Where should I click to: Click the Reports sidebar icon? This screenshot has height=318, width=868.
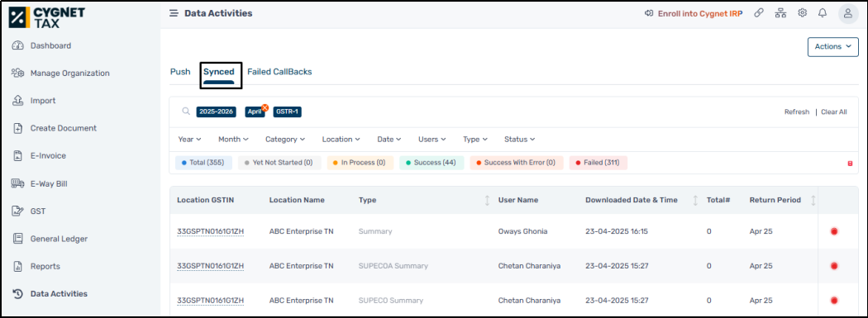17,266
